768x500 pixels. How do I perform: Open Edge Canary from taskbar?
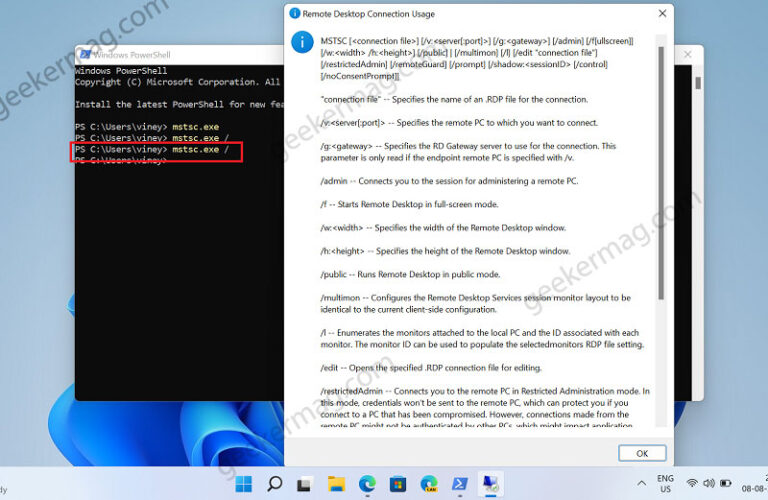[x=429, y=485]
